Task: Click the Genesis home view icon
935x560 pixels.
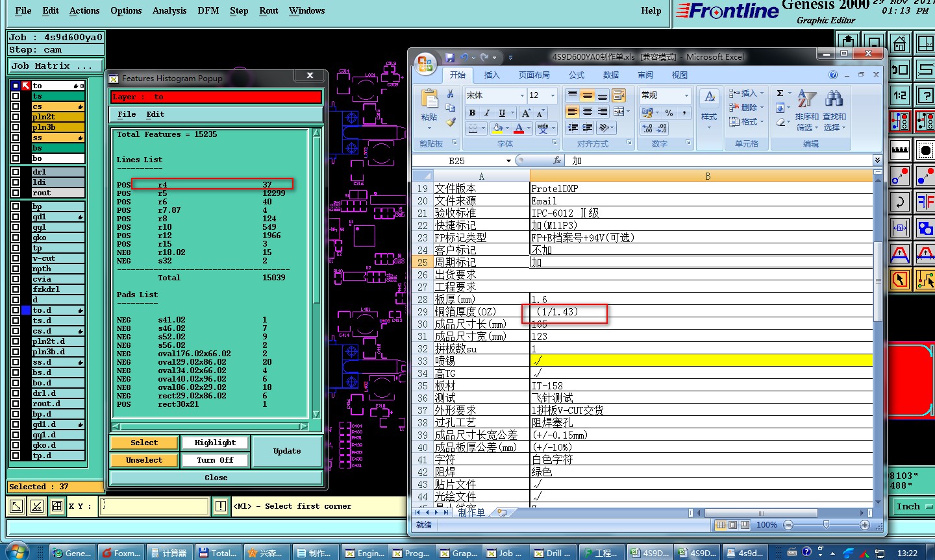Action: point(900,44)
